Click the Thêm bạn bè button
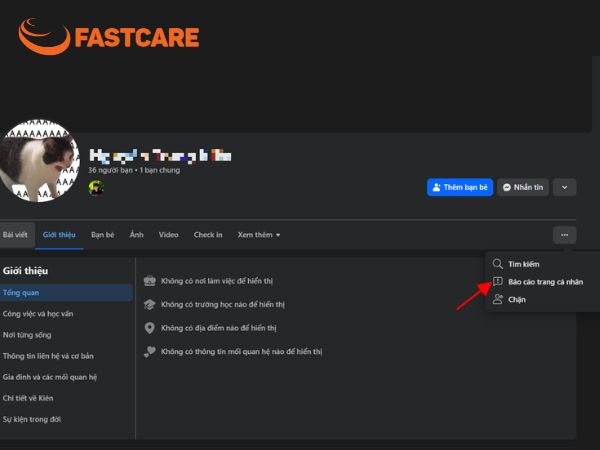The width and height of the screenshot is (600, 450). pyautogui.click(x=460, y=188)
